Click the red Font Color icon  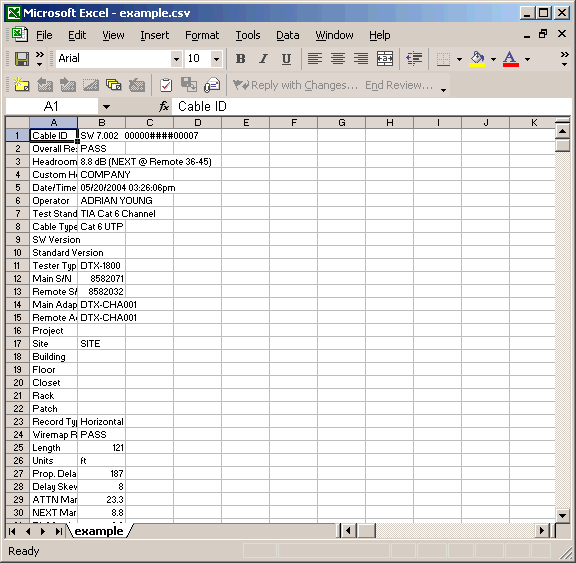(x=511, y=59)
